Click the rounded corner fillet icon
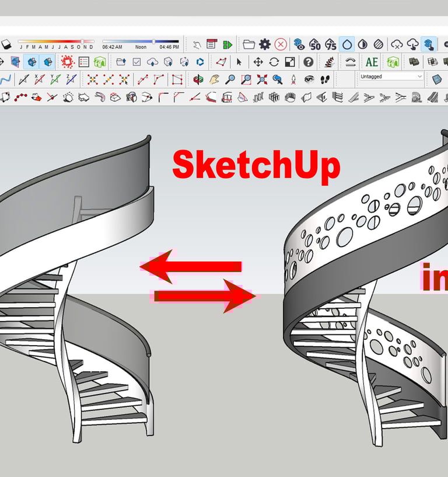This screenshot has height=477, width=448. 163,98
